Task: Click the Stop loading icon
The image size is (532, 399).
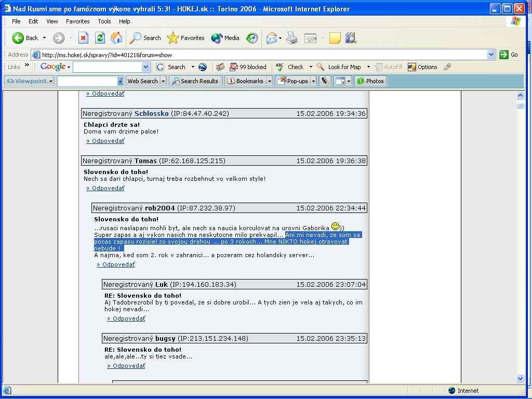Action: 83,38
